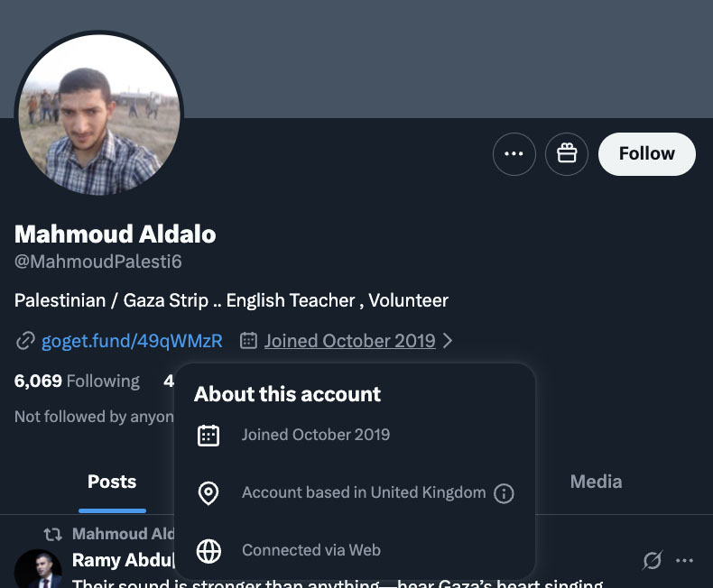Click the link chain icon beside goget.fund
This screenshot has width=713, height=588.
click(x=25, y=341)
